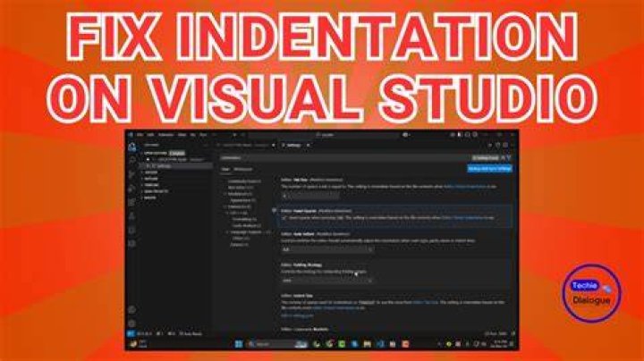
Task: Expand the Maven section in Explorer
Action: (x=150, y=197)
